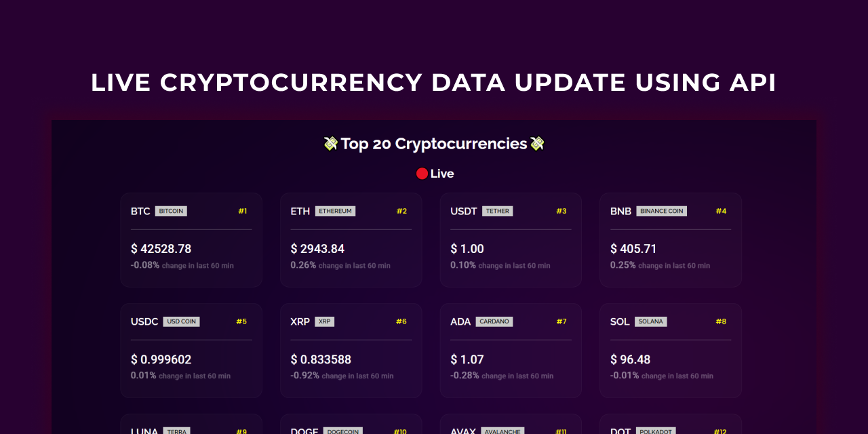Click the BINANCE COIN badge on BNB card
The image size is (868, 434).
coord(661,211)
